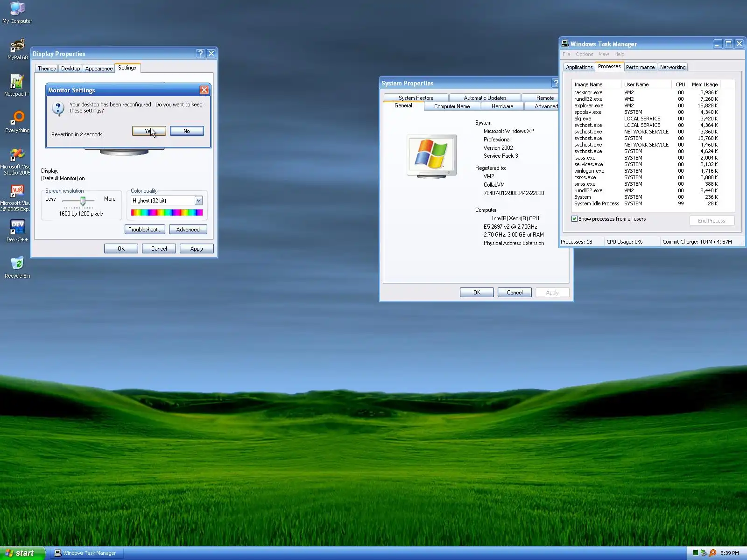Click the taskbar clock showing 8:39 PM
This screenshot has height=560, width=747.
[729, 553]
